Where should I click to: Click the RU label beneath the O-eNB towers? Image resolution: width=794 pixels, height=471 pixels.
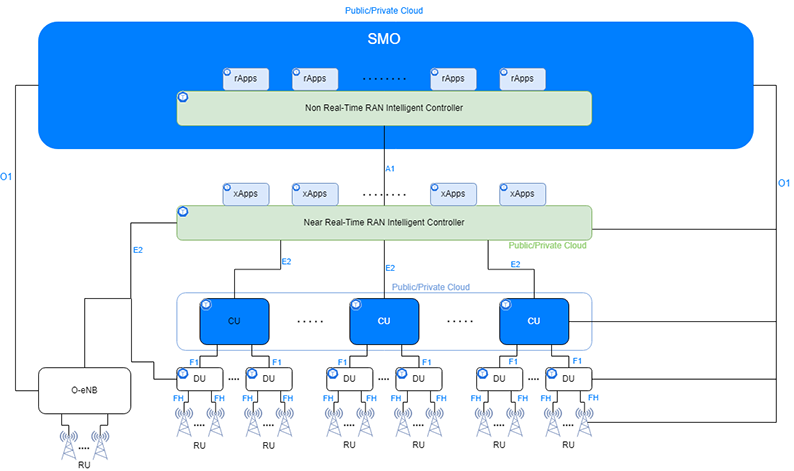click(x=84, y=465)
